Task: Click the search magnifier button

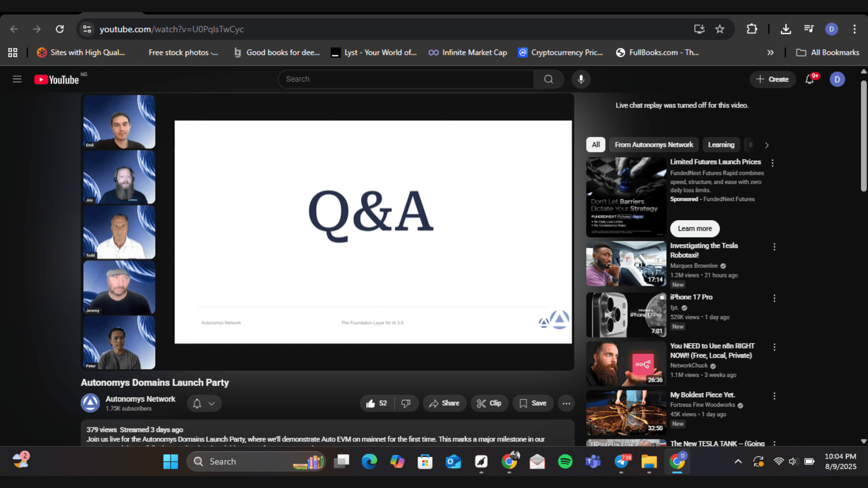Action: pos(548,79)
